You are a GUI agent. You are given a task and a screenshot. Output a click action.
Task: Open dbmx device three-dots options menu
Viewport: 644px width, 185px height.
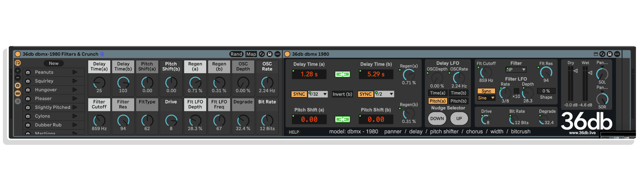[x=617, y=54]
